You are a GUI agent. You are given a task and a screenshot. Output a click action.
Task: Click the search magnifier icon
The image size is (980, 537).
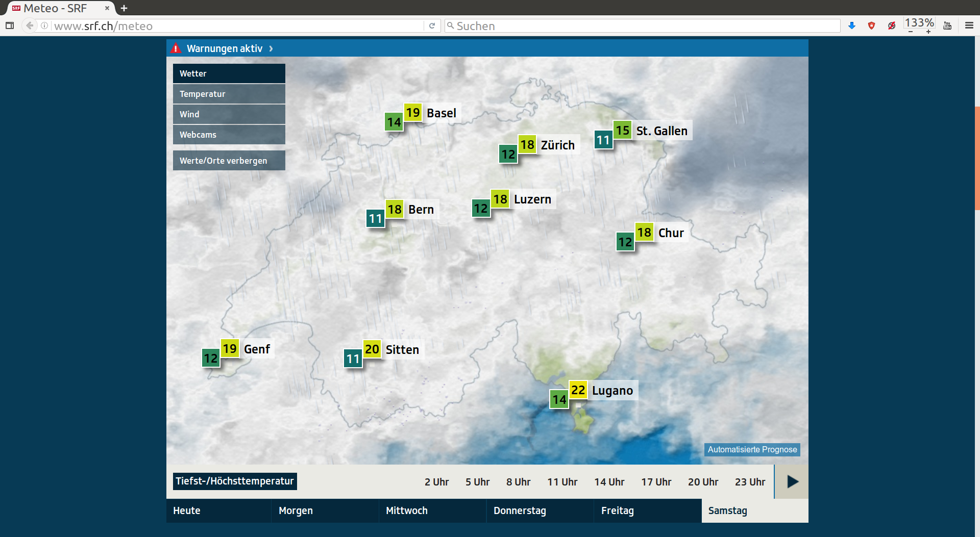(x=450, y=25)
